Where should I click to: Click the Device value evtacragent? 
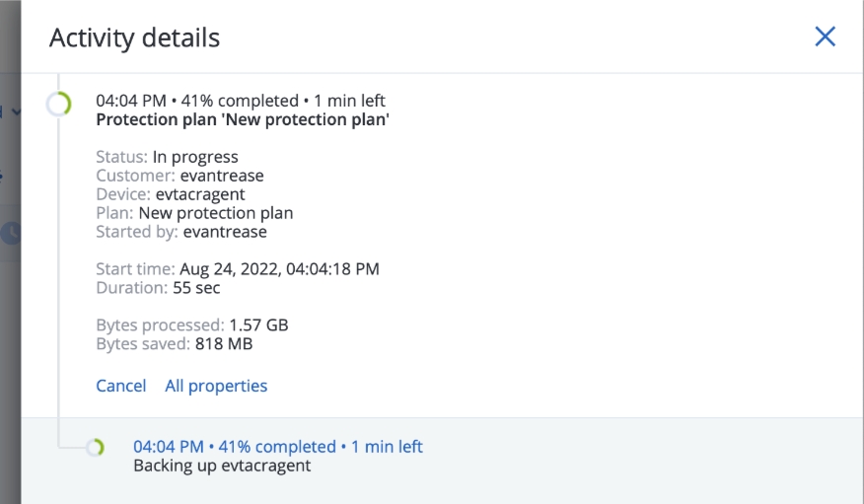point(200,194)
